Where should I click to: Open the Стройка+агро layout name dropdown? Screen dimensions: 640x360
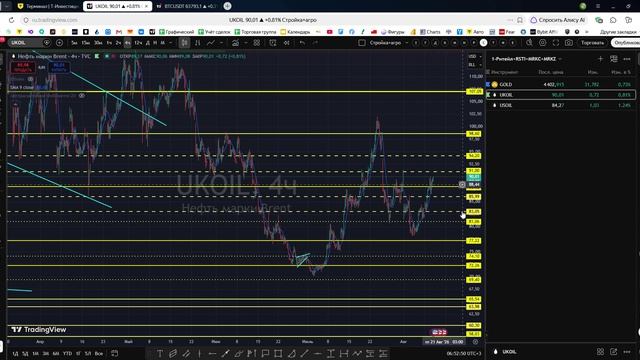point(389,42)
